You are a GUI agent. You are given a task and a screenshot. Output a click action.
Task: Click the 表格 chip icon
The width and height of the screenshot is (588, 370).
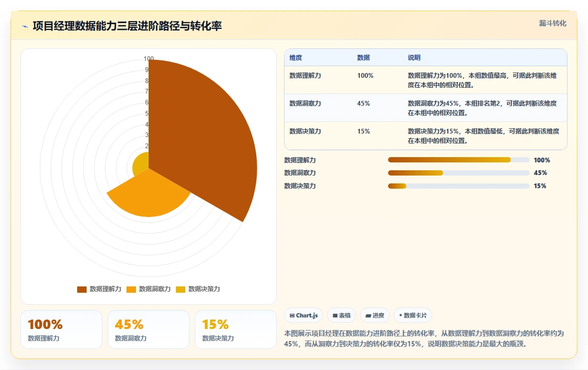coord(335,315)
